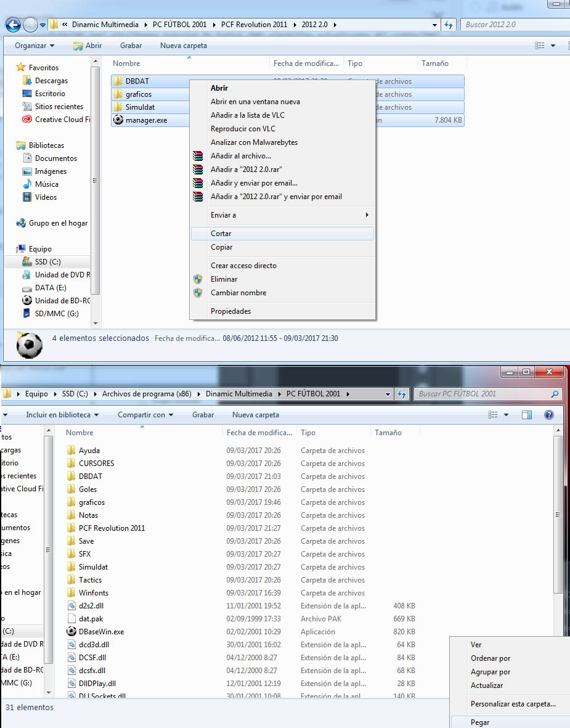Select Tactics folder in bottom list

[x=90, y=580]
